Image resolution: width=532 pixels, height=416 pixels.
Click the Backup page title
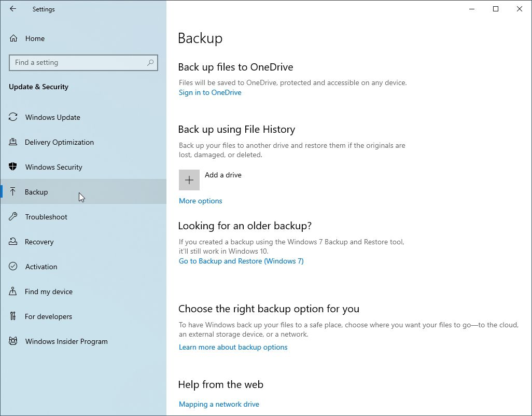coord(200,38)
